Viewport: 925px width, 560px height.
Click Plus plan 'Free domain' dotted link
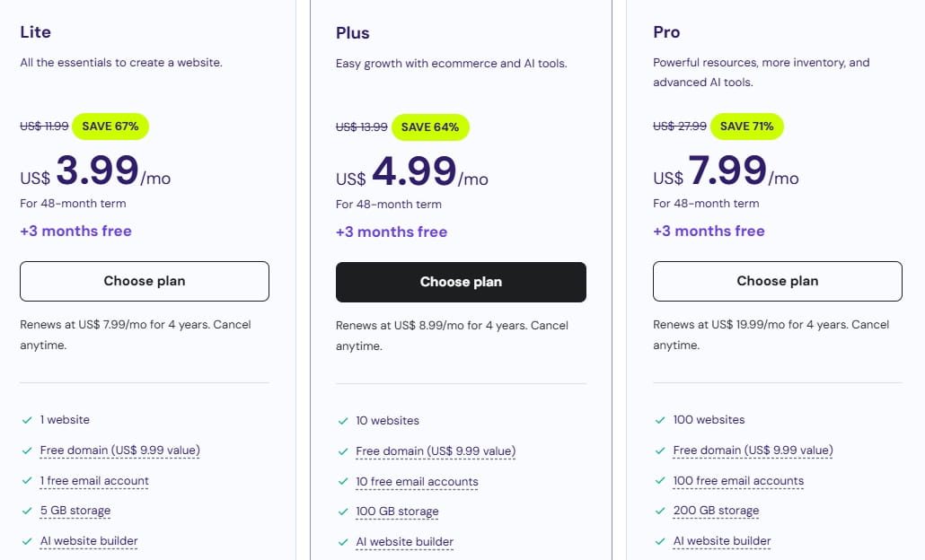coord(436,451)
